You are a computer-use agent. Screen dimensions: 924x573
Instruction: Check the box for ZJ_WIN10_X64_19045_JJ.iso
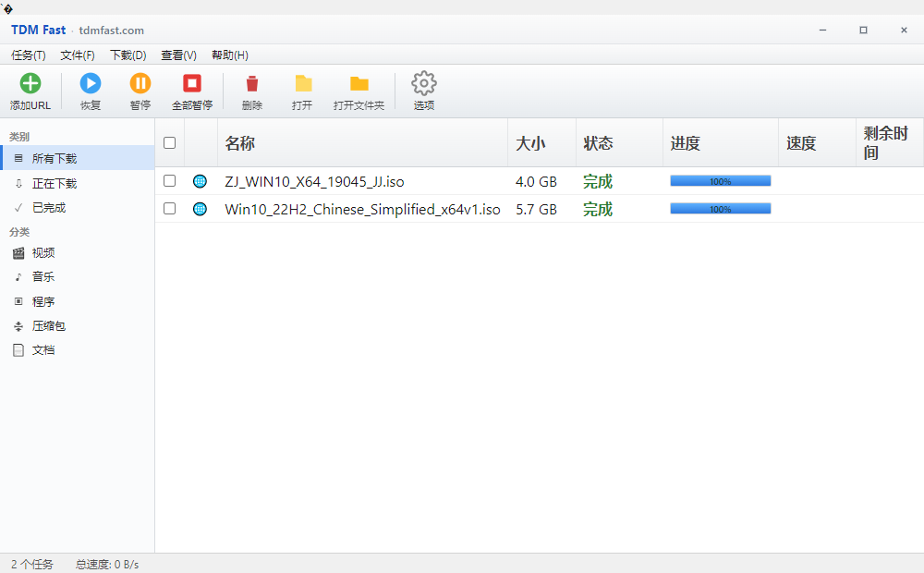click(x=170, y=180)
